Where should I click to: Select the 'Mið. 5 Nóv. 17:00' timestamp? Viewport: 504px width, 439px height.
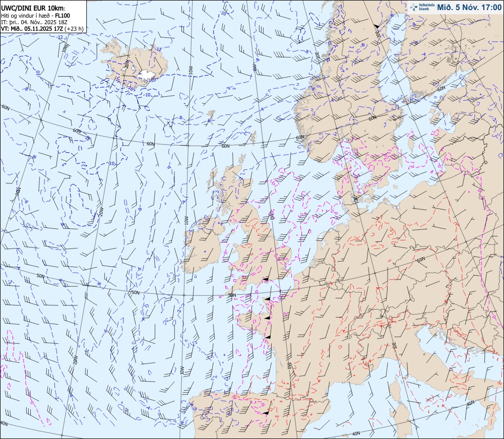click(x=469, y=7)
